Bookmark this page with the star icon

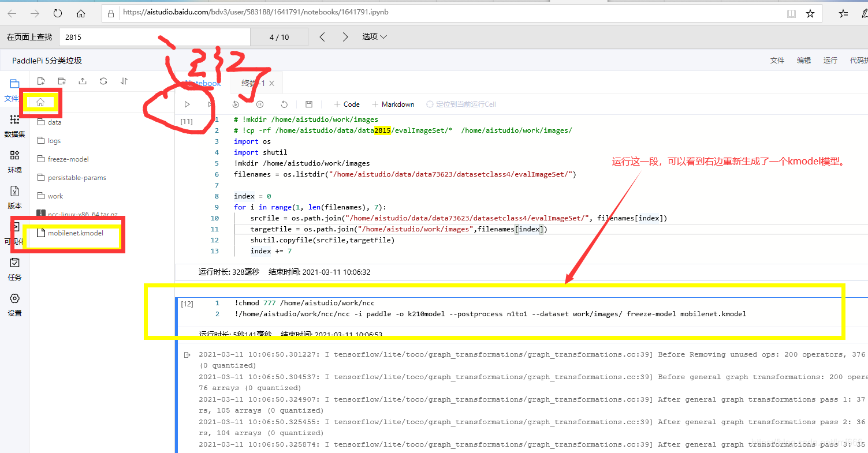810,13
